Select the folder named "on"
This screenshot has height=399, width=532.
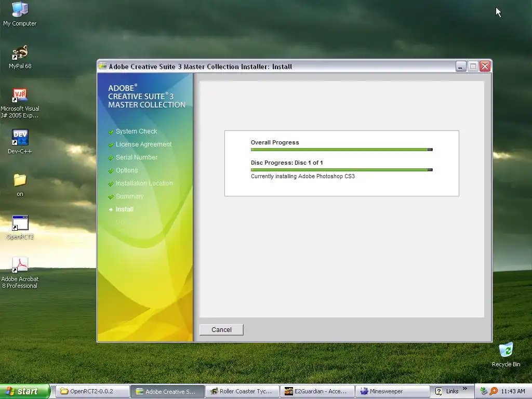click(x=20, y=185)
